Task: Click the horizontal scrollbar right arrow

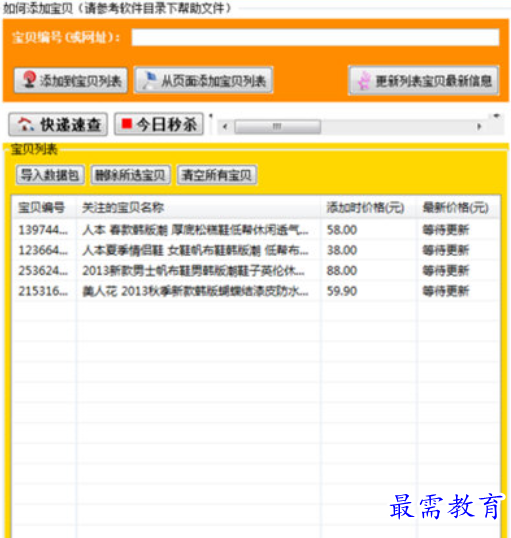Action: coord(479,127)
